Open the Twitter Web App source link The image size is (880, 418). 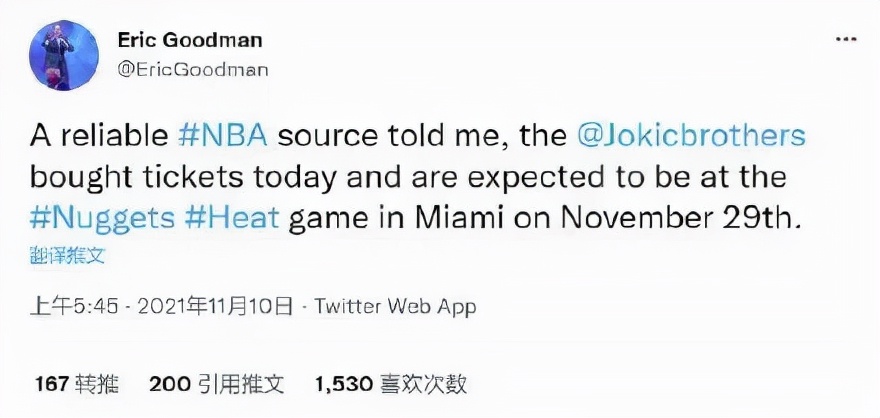395,306
